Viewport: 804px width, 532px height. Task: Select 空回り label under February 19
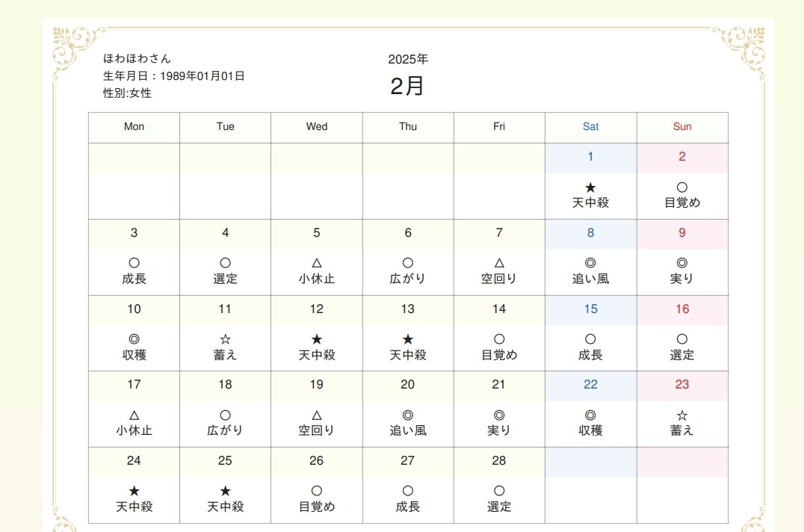[317, 430]
